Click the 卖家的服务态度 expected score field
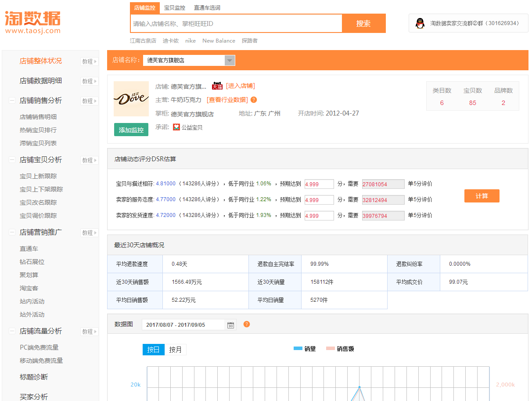532x401 pixels. tap(319, 200)
